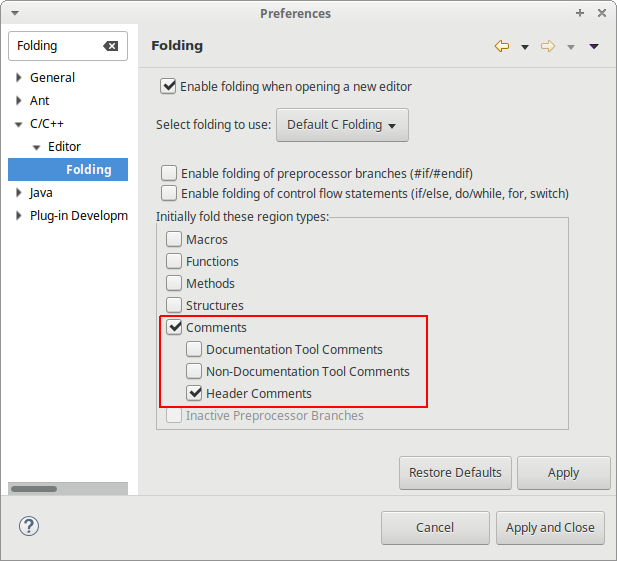Check the Macros region type
This screenshot has height=561, width=617.
(174, 239)
